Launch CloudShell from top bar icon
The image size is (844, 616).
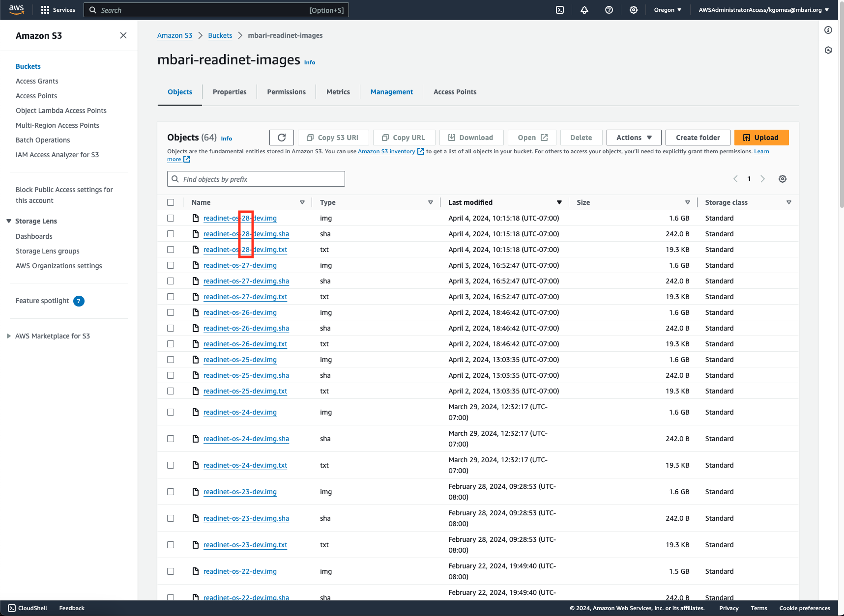(x=560, y=10)
